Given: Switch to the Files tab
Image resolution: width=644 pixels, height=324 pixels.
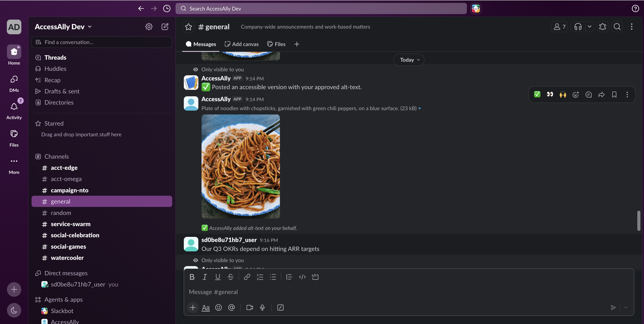Looking at the screenshot, I should point(276,44).
